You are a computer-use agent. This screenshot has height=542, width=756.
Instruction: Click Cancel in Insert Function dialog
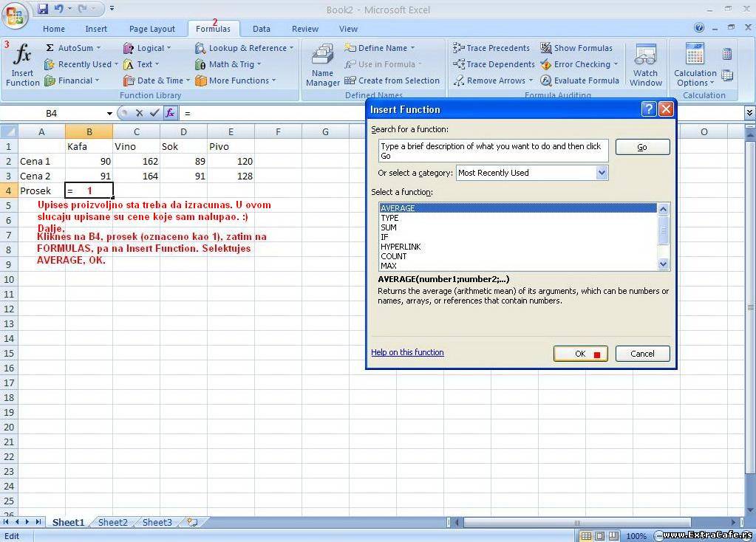643,354
